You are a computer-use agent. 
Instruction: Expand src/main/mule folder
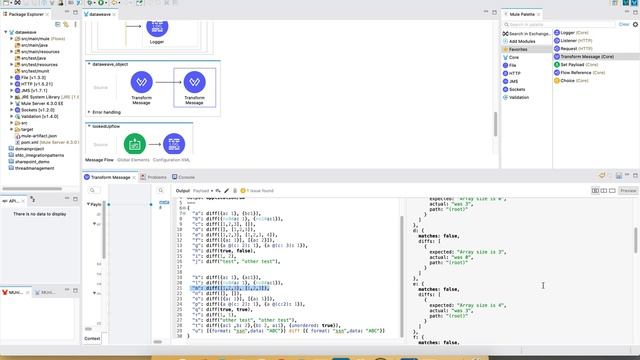click(11, 39)
